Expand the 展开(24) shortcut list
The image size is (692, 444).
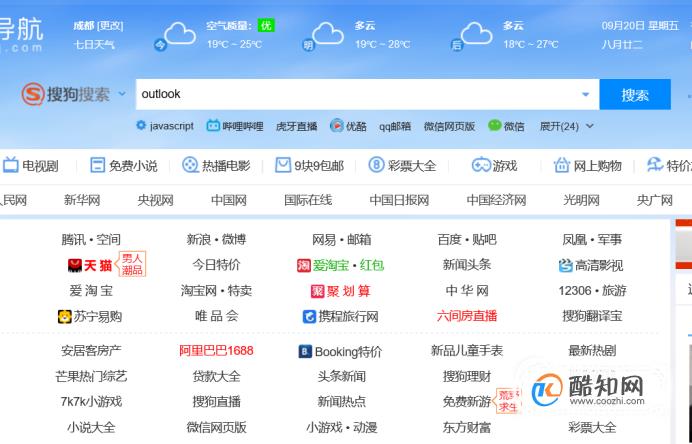[x=567, y=126]
